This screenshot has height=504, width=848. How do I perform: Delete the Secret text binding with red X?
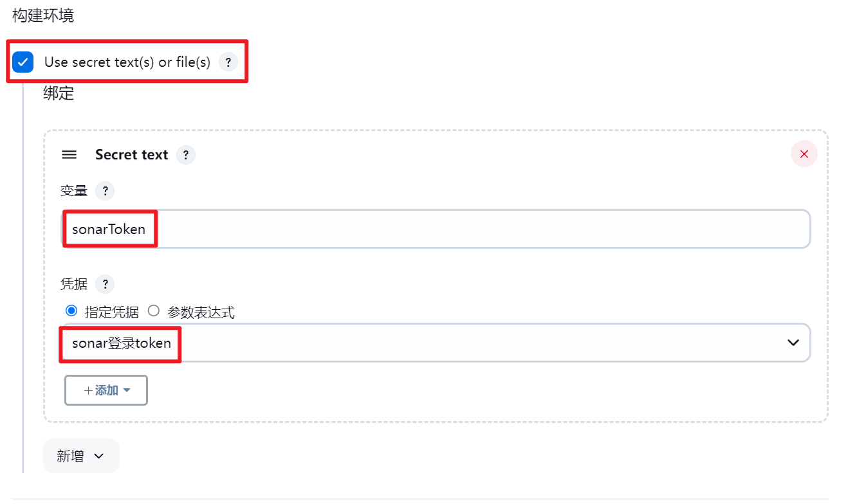[x=804, y=154]
